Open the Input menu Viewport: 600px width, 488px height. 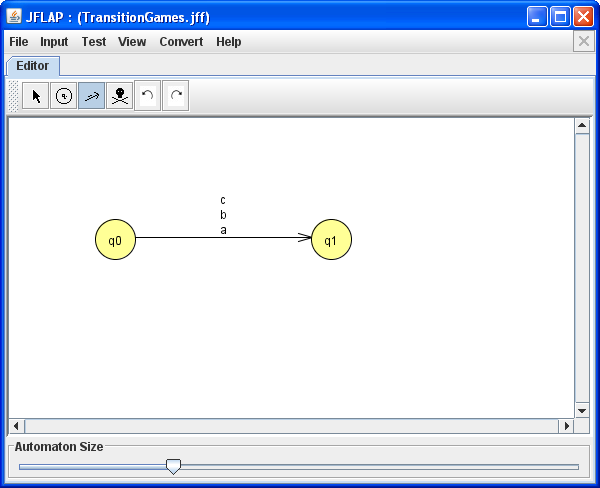(x=54, y=41)
